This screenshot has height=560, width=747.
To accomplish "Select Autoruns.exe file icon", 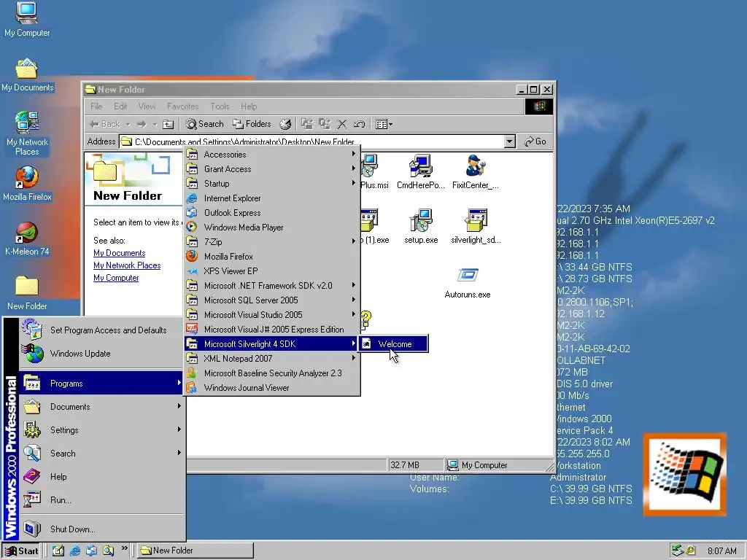I will coord(468,282).
